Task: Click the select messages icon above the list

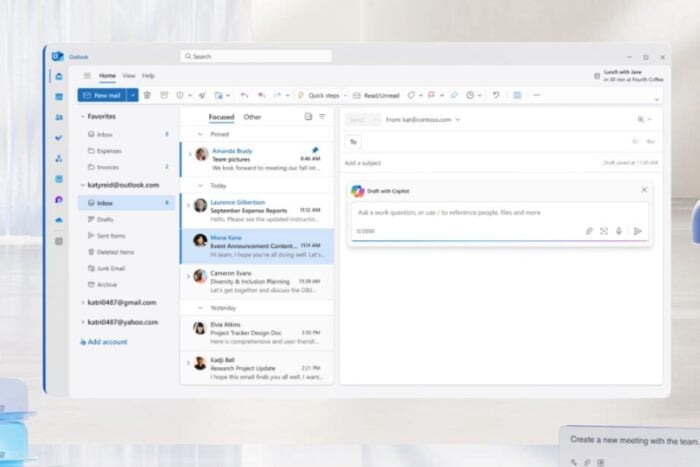Action: coord(308,117)
